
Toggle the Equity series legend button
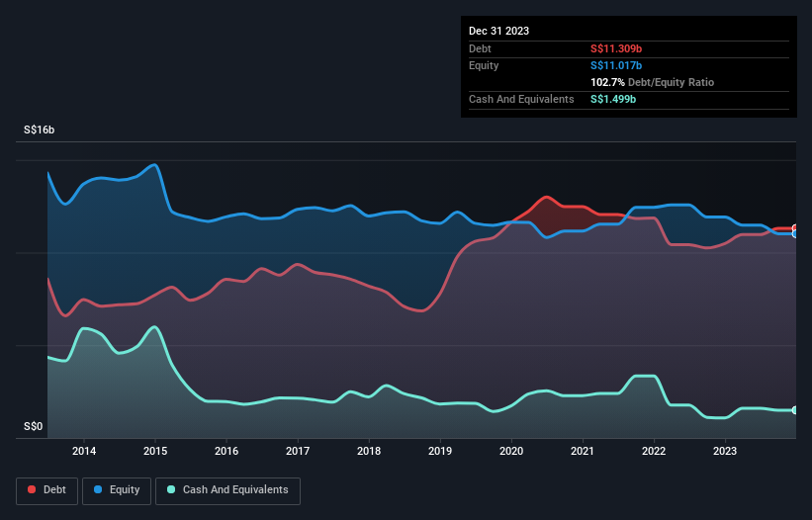tap(117, 490)
